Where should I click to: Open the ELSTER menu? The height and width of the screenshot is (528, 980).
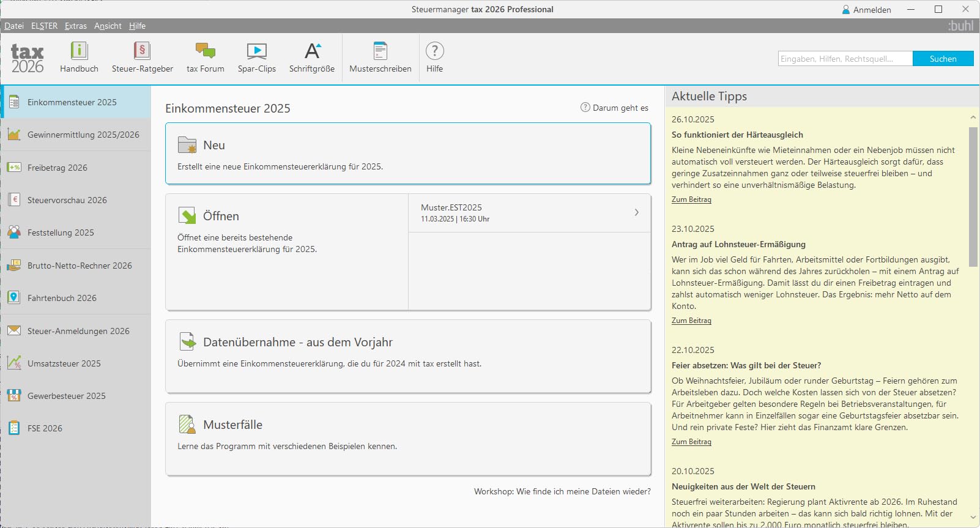pos(44,26)
